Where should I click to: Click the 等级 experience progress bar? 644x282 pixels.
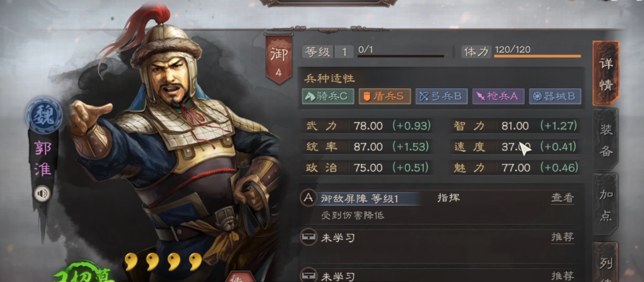point(401,56)
